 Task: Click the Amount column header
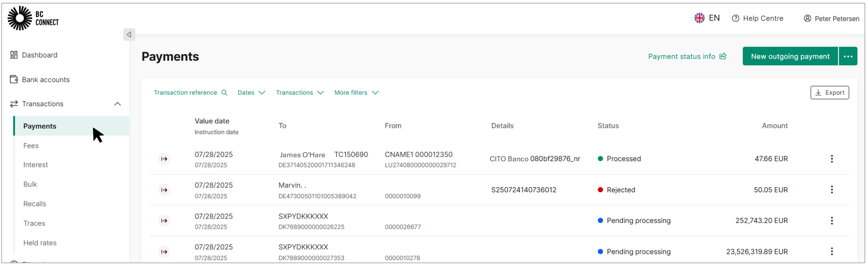[x=775, y=126]
